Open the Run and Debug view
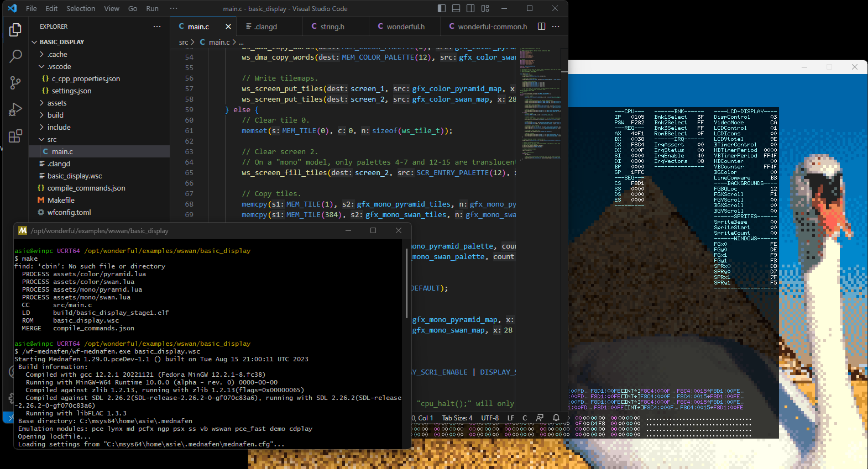Screen dimensions: 868x469 pos(15,109)
